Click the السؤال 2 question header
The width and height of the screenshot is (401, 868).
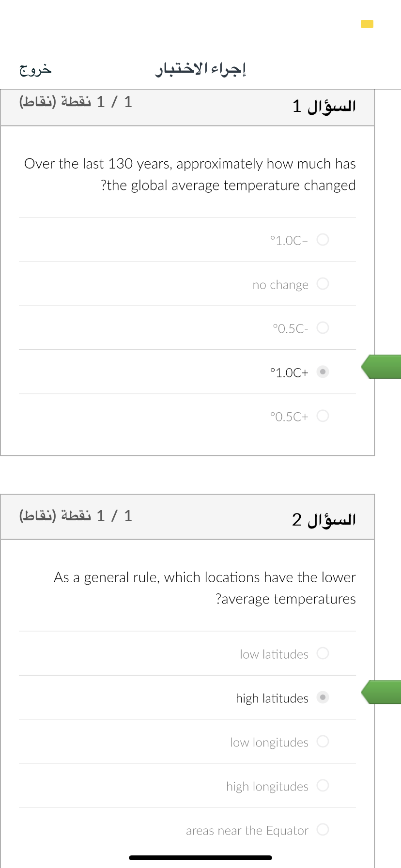pyautogui.click(x=324, y=520)
